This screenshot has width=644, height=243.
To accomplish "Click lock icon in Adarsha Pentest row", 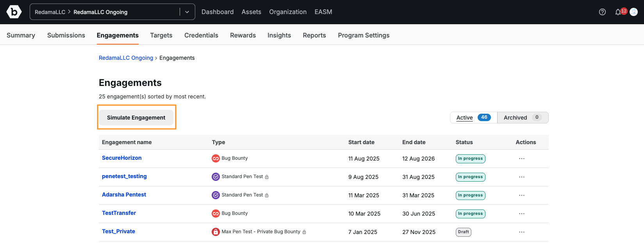I will [x=267, y=195].
